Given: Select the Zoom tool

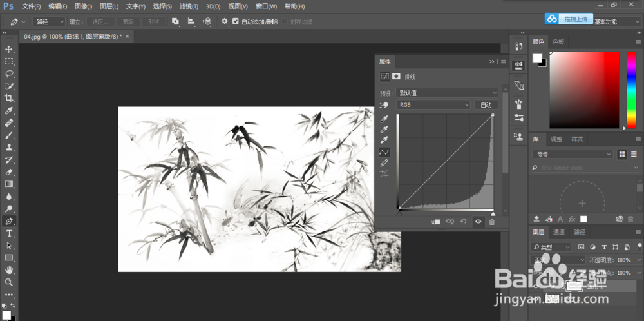Looking at the screenshot, I should 8,282.
